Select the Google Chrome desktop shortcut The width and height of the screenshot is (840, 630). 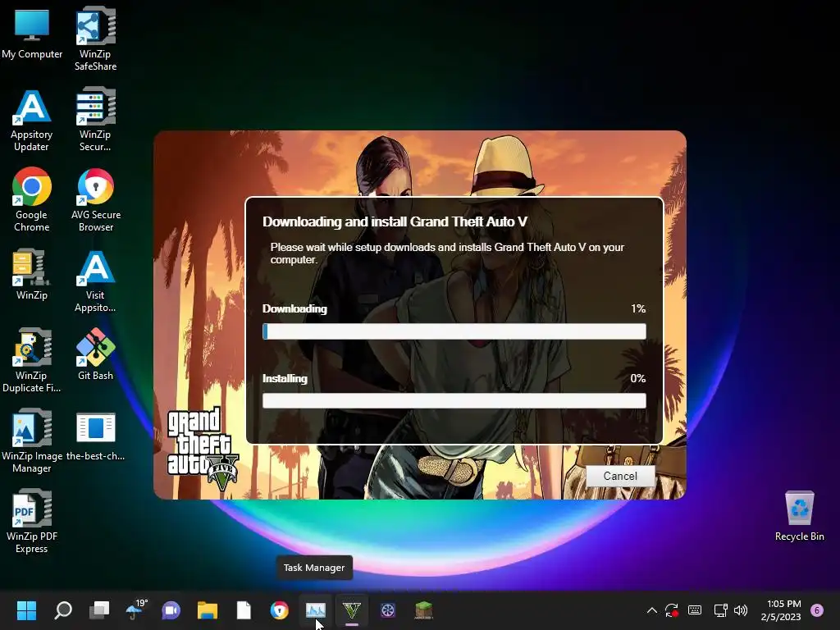pyautogui.click(x=32, y=200)
